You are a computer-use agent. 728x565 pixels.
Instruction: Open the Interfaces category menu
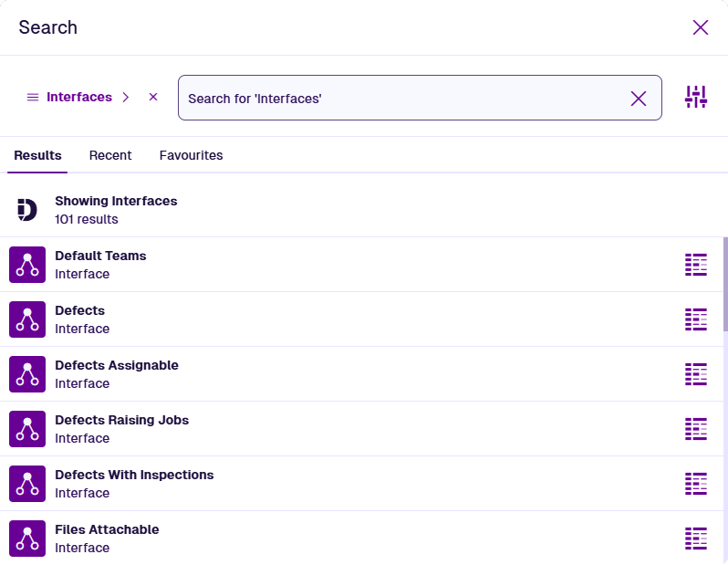point(69,97)
